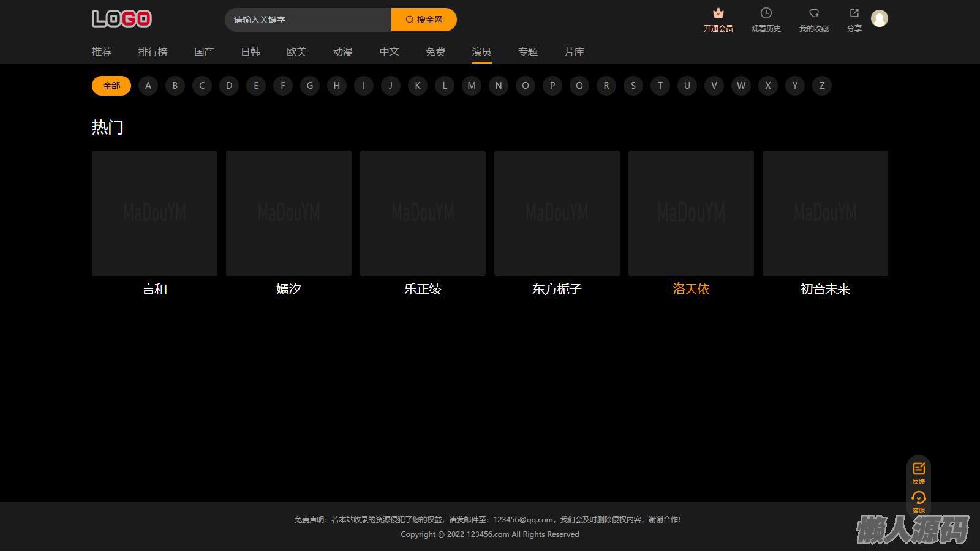Screen dimensions: 980x551
Task: Filter actors by letter D
Action: pyautogui.click(x=229, y=86)
